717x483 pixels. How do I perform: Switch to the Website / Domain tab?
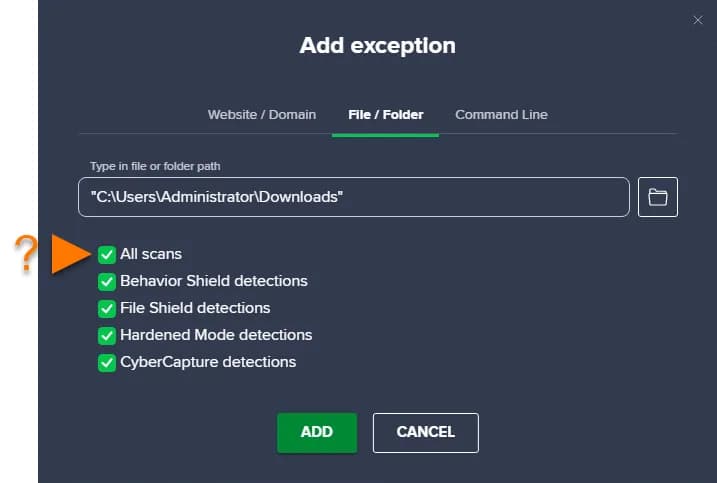261,115
